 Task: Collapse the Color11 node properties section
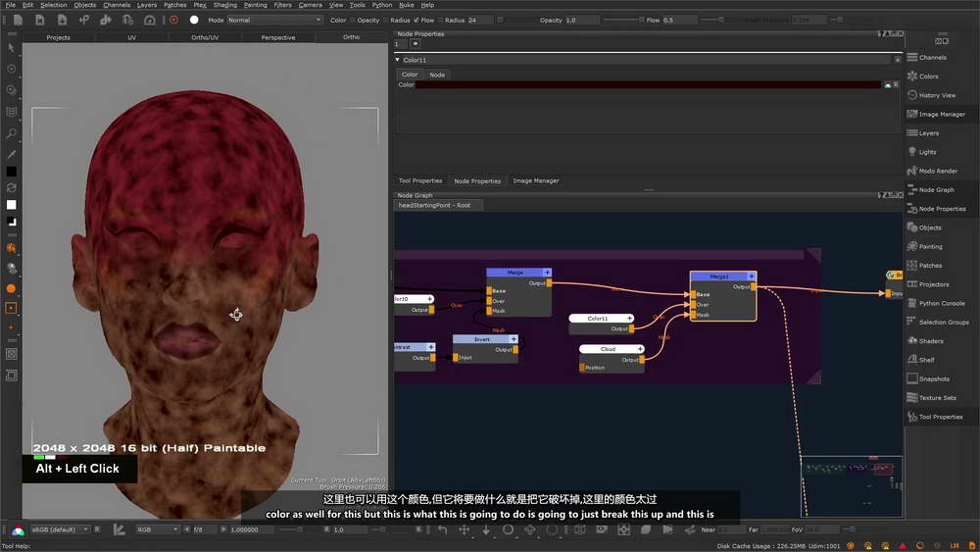click(x=398, y=60)
